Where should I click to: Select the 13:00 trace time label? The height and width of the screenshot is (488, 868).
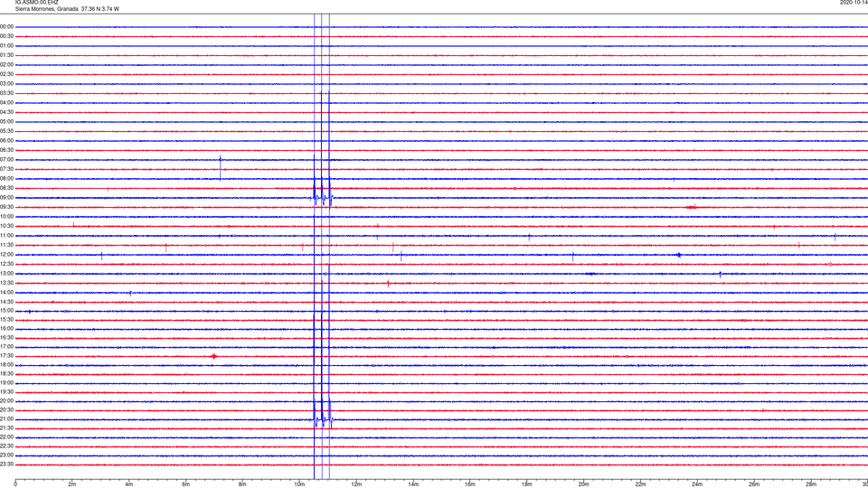(x=6, y=273)
